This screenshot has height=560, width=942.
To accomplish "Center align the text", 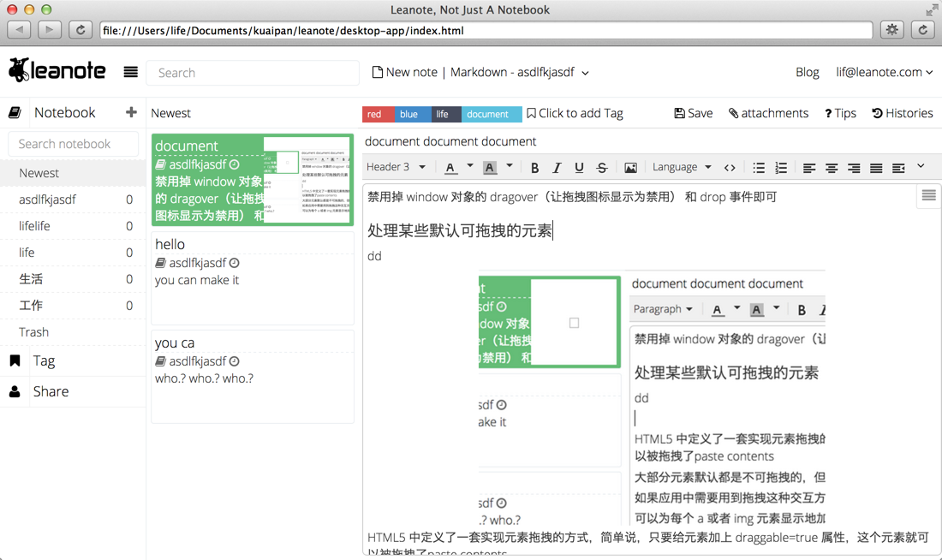I will point(832,168).
